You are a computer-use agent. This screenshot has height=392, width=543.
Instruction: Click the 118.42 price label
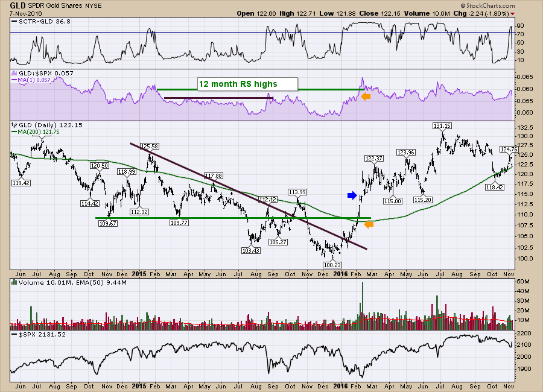coord(495,188)
